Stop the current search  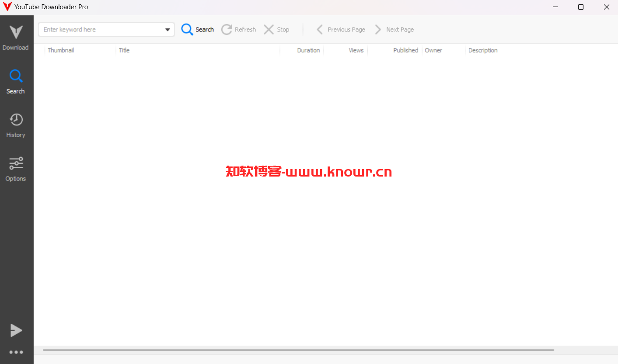click(276, 29)
